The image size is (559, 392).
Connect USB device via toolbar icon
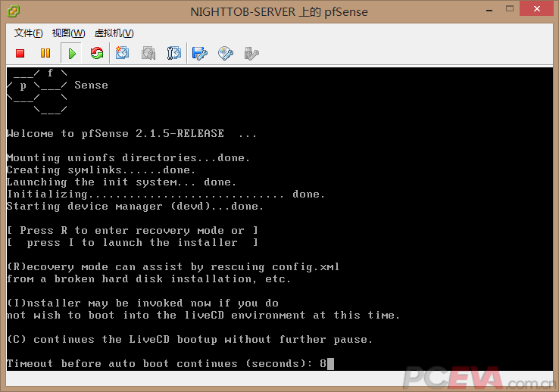coord(251,53)
